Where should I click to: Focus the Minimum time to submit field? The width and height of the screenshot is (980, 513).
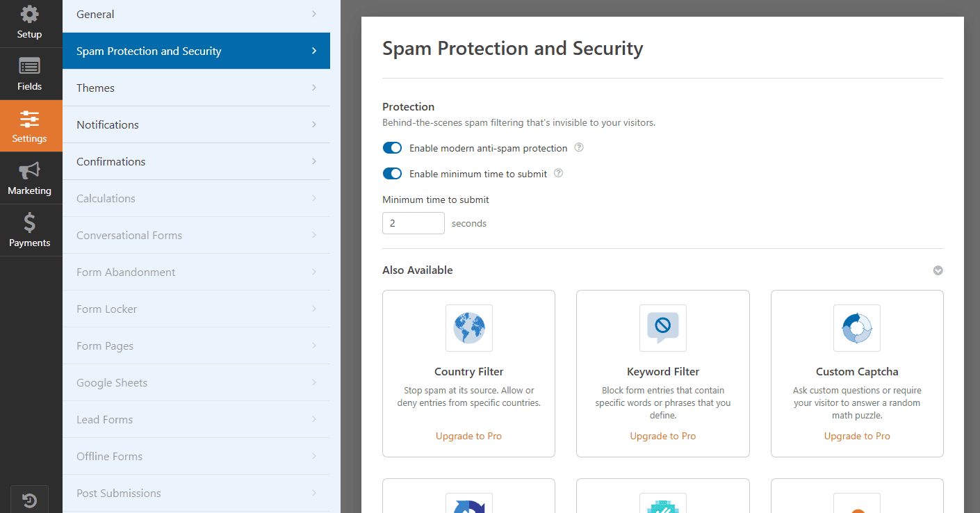pyautogui.click(x=414, y=223)
